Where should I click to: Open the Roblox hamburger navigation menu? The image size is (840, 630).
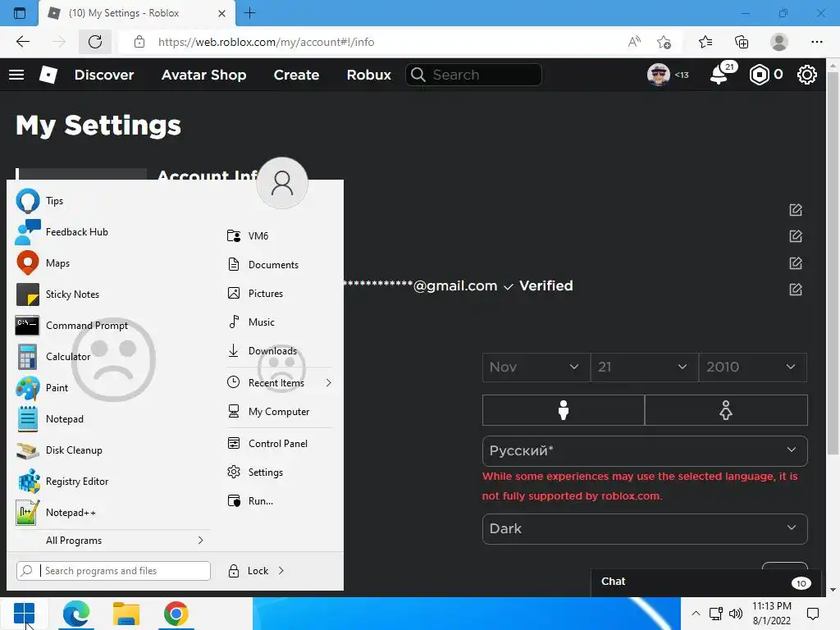coord(16,75)
